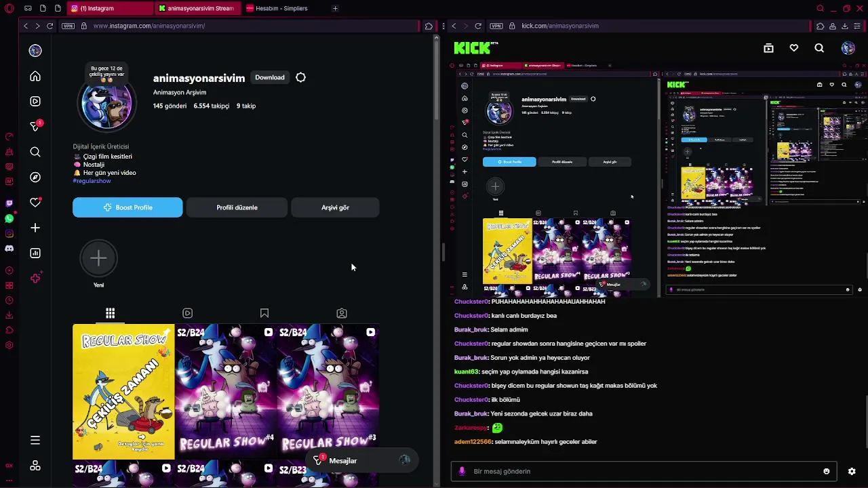
Task: Click the Kick logo
Action: click(476, 48)
